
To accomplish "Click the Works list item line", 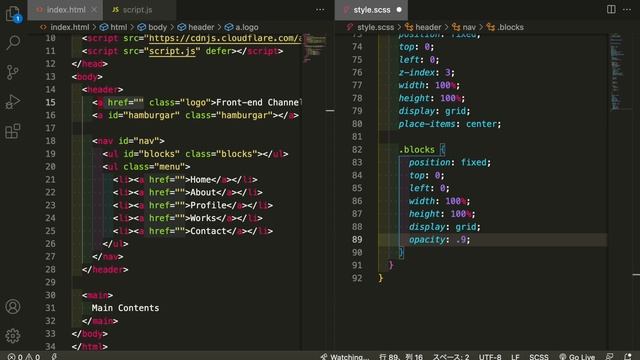I will tap(188, 218).
